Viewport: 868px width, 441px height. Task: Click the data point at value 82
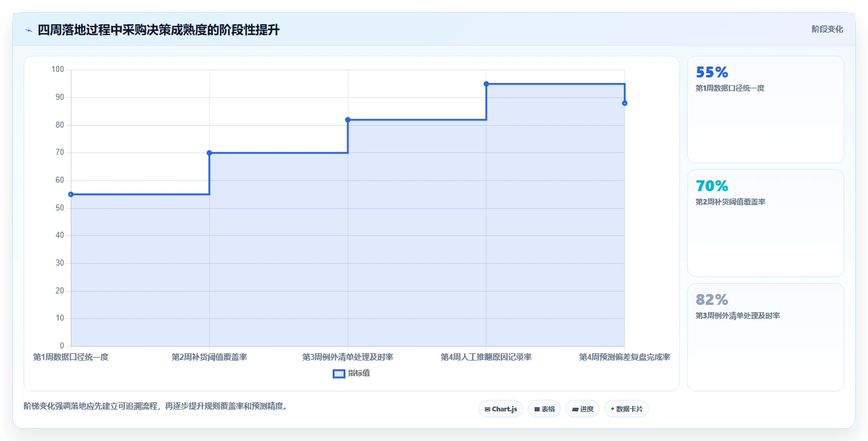(x=348, y=120)
